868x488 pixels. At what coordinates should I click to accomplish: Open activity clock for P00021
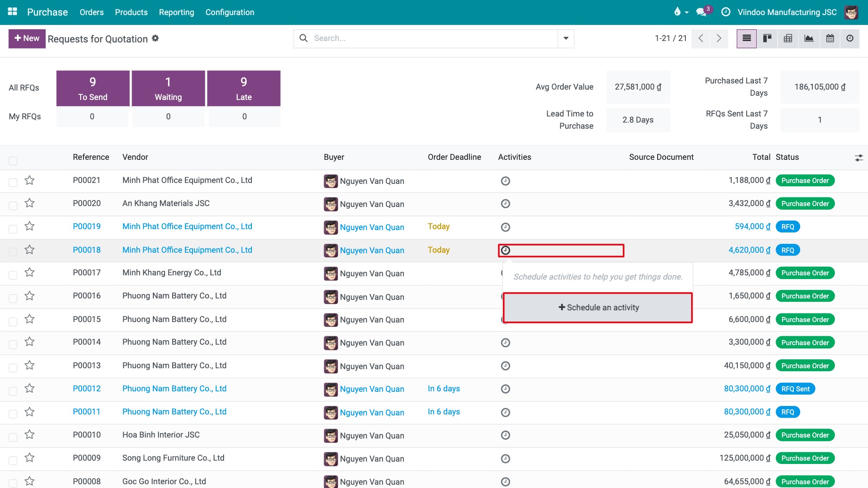tap(505, 181)
